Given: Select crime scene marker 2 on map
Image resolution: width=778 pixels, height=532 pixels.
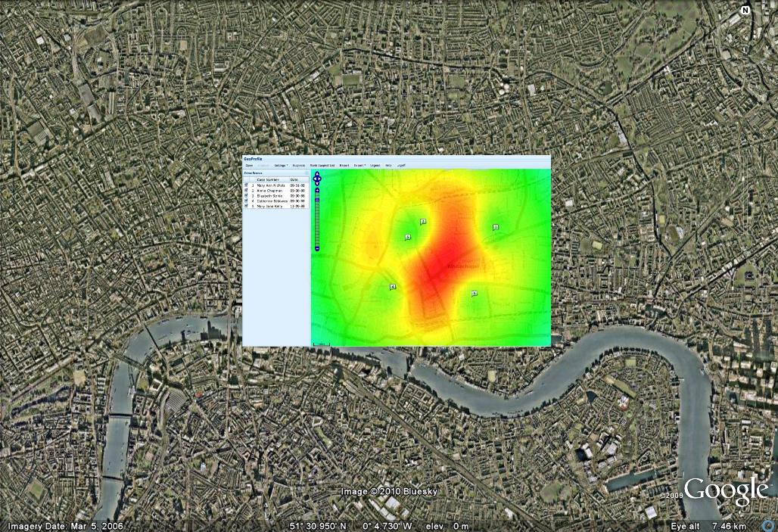Looking at the screenshot, I should [x=422, y=222].
